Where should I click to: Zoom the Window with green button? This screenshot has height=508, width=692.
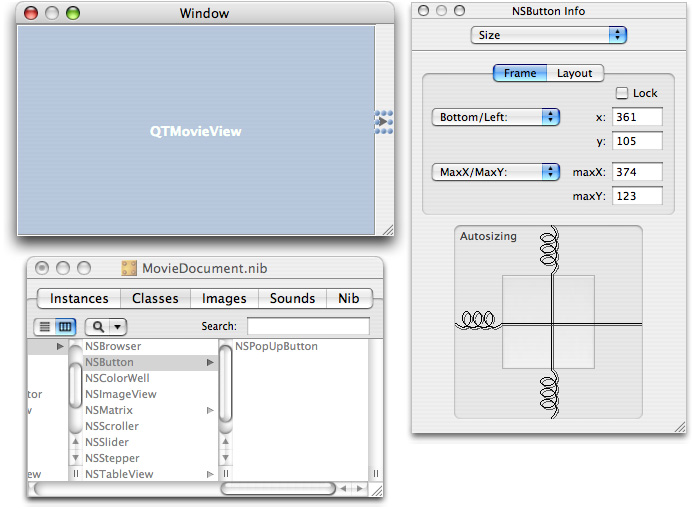(x=73, y=13)
